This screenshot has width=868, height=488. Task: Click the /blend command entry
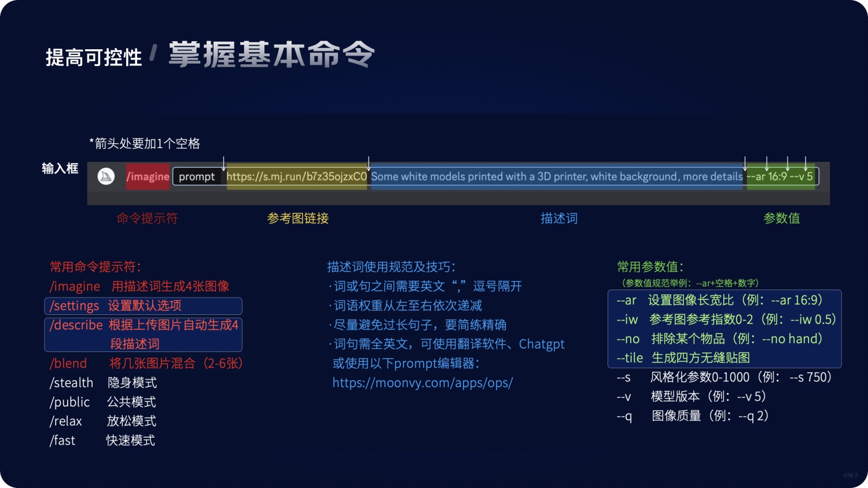click(68, 363)
